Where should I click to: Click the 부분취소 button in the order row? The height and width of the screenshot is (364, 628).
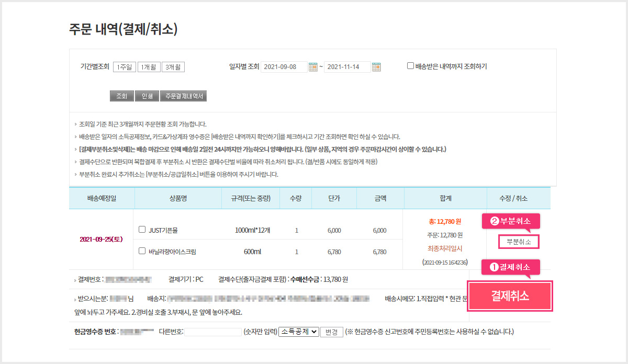pos(519,242)
